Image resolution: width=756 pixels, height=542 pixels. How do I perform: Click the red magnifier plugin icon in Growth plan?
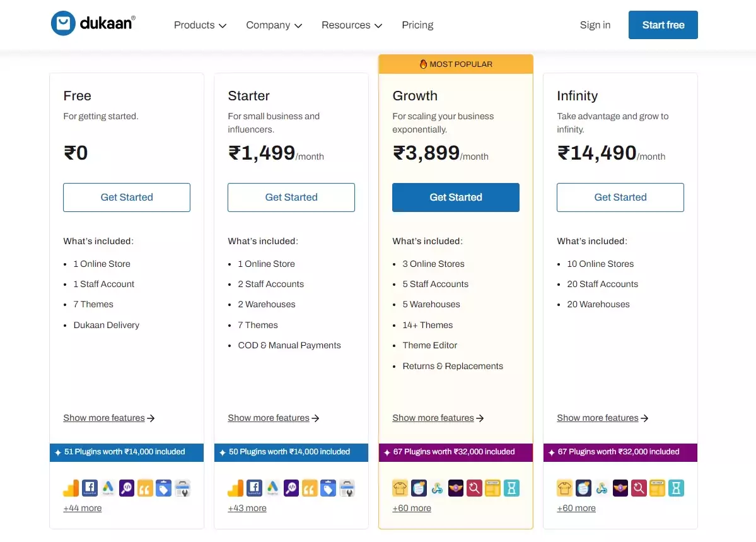(x=474, y=488)
